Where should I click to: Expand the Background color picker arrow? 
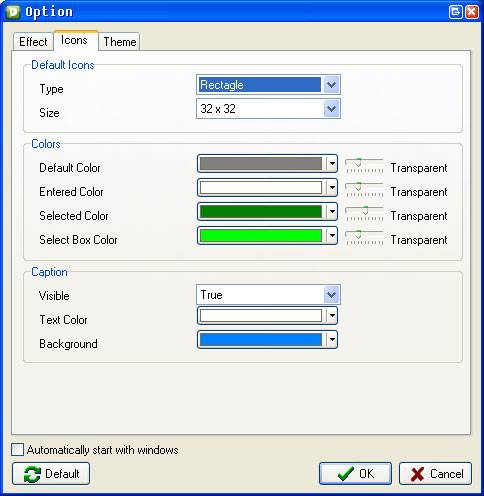pos(332,339)
